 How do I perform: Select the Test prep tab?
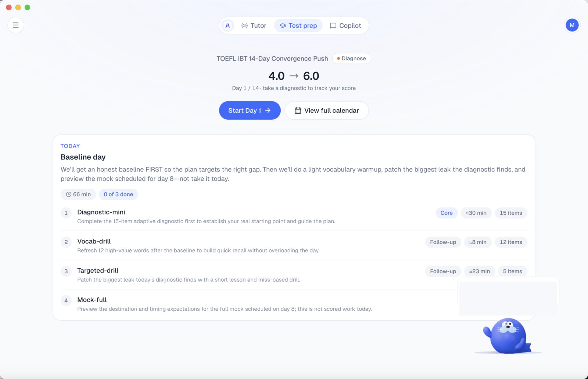click(x=298, y=26)
